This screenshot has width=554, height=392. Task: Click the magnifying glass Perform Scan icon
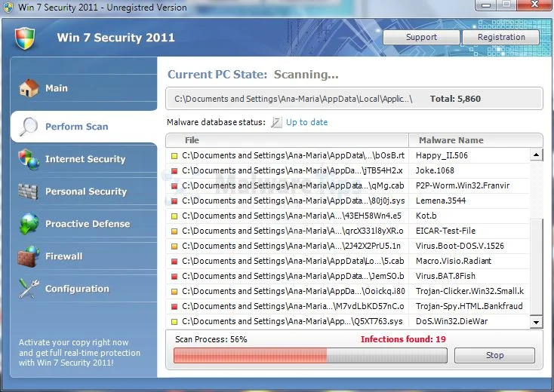[29, 127]
